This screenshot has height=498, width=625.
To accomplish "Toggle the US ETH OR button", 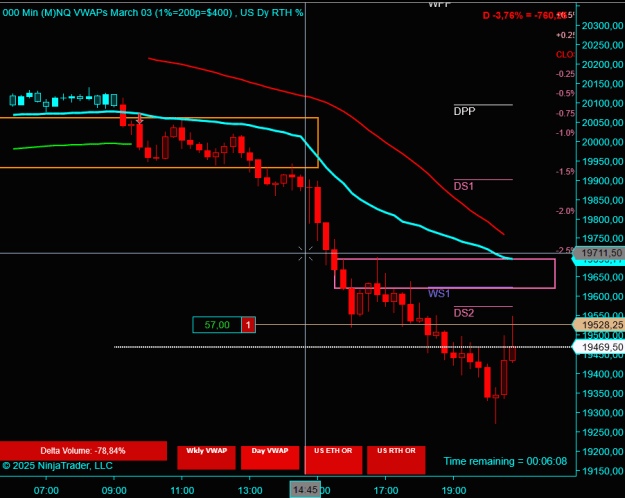I will pos(333,460).
